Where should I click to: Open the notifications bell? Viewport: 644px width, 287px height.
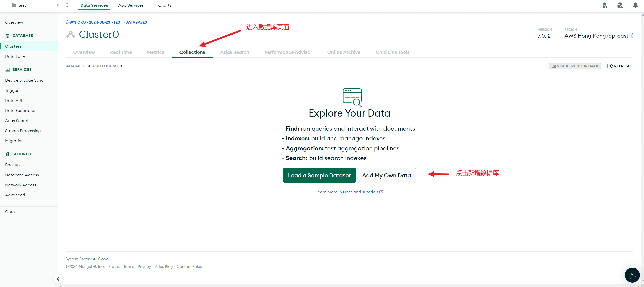[635, 5]
